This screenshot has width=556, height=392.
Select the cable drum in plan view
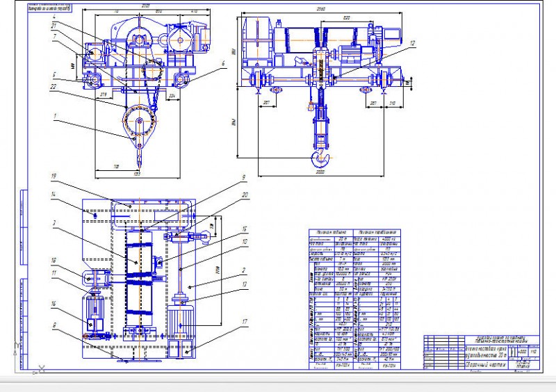pyautogui.click(x=140, y=279)
